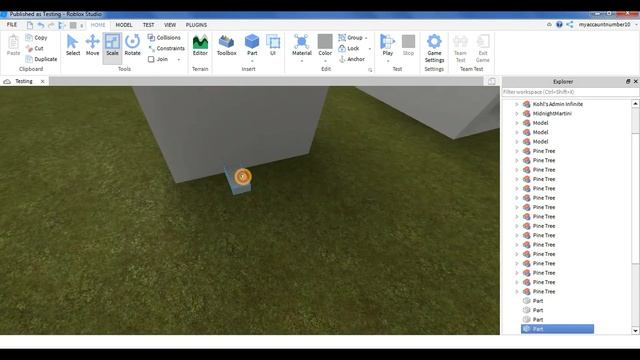This screenshot has width=640, height=360.
Task: Open the Material picker
Action: pyautogui.click(x=302, y=45)
